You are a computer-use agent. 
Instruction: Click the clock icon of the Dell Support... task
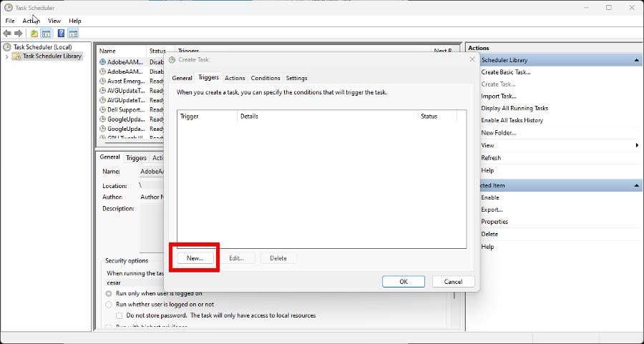coord(102,109)
